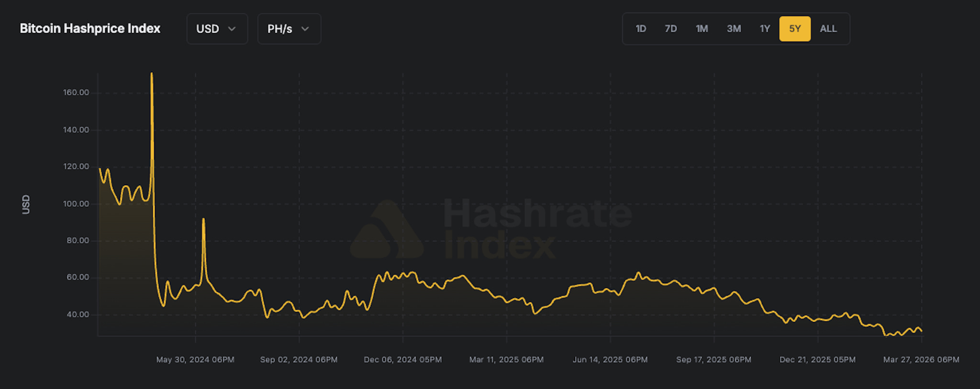Show ALL time range data
The image size is (980, 389).
click(828, 29)
